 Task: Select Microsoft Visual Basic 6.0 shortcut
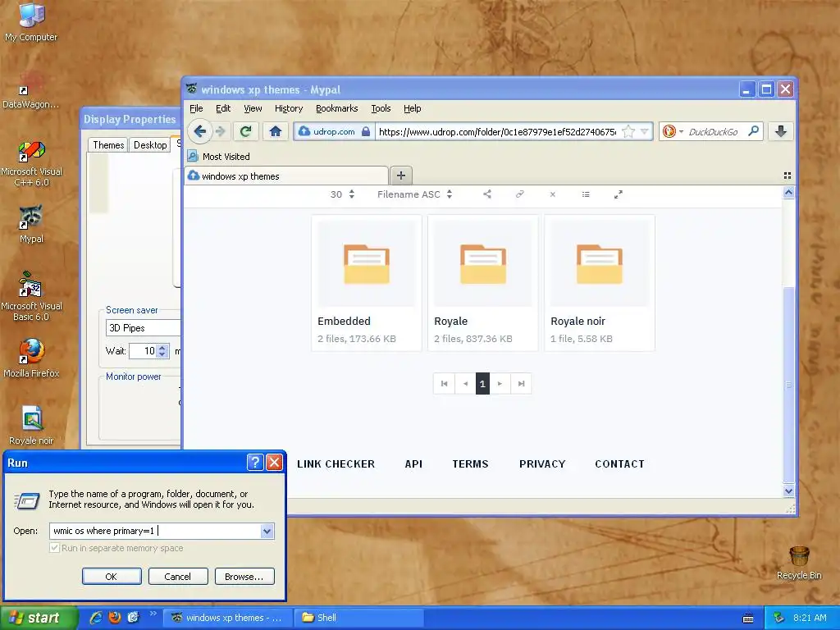[x=31, y=296]
